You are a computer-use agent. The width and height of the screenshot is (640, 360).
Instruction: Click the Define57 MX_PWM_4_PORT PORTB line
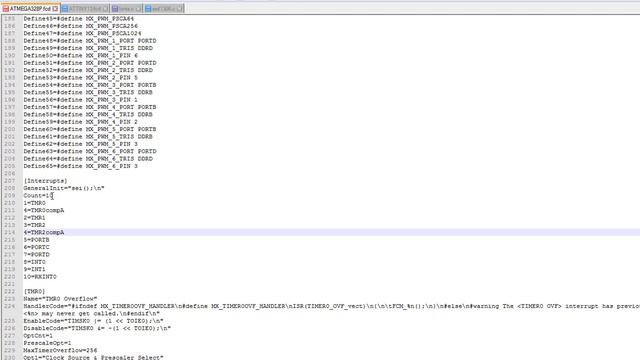[90, 107]
